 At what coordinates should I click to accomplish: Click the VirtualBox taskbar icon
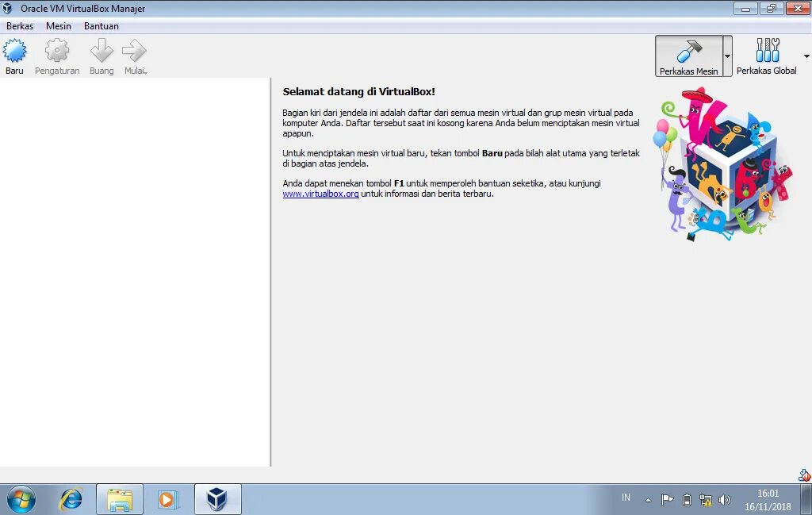[217, 499]
